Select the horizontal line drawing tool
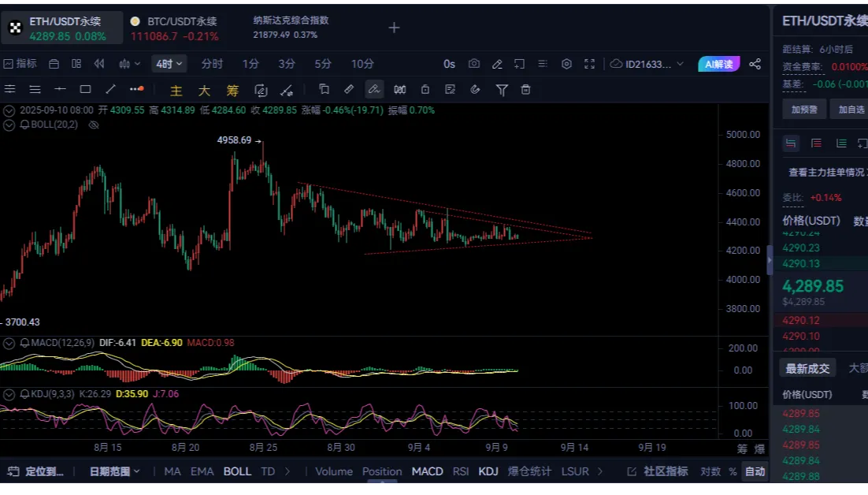The image size is (868, 495). [60, 89]
